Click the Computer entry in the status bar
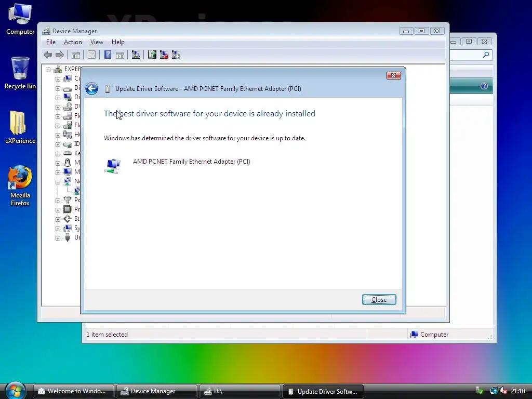The width and height of the screenshot is (532, 399). point(430,335)
